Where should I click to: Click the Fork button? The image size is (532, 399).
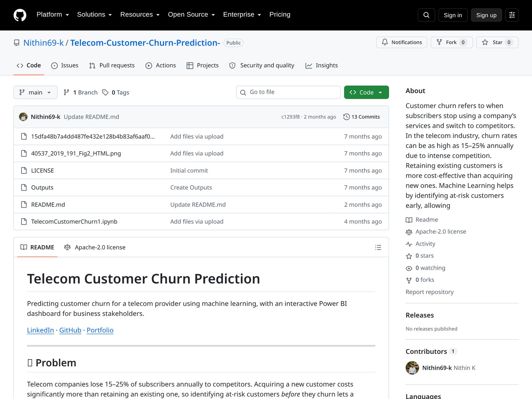coord(452,42)
